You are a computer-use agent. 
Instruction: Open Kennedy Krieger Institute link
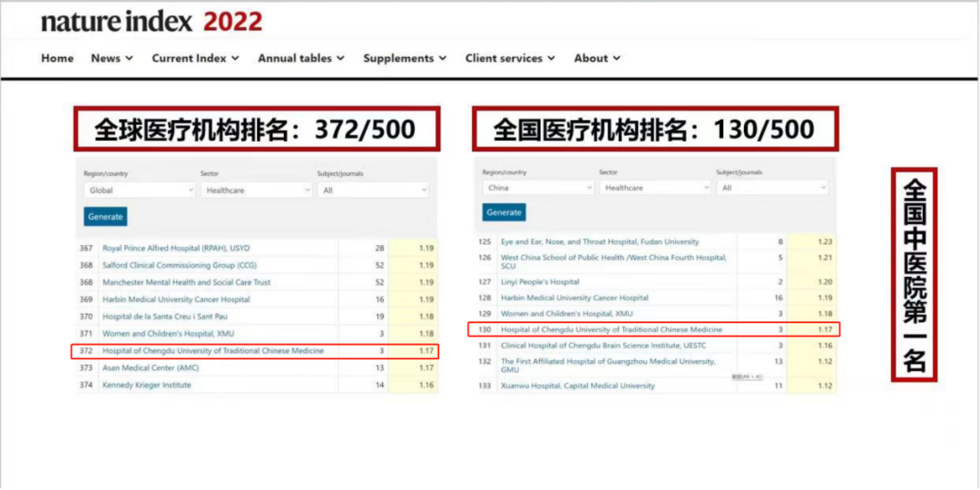click(147, 385)
